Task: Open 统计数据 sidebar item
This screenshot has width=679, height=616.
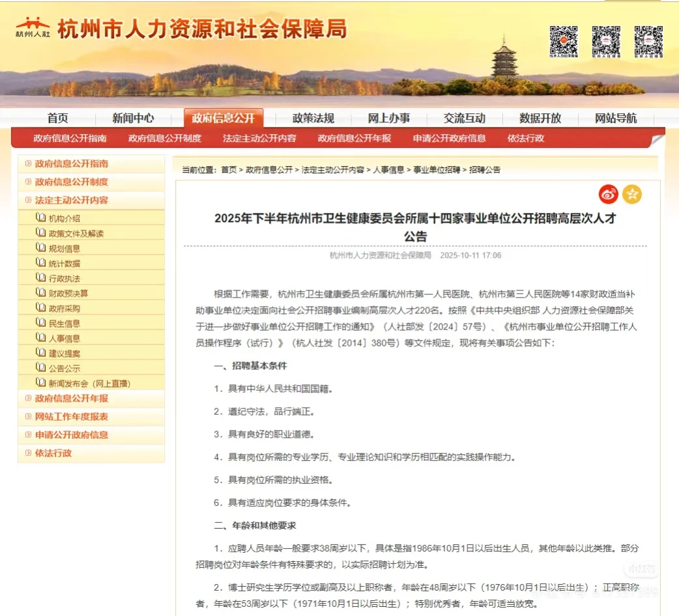Action: click(x=64, y=264)
